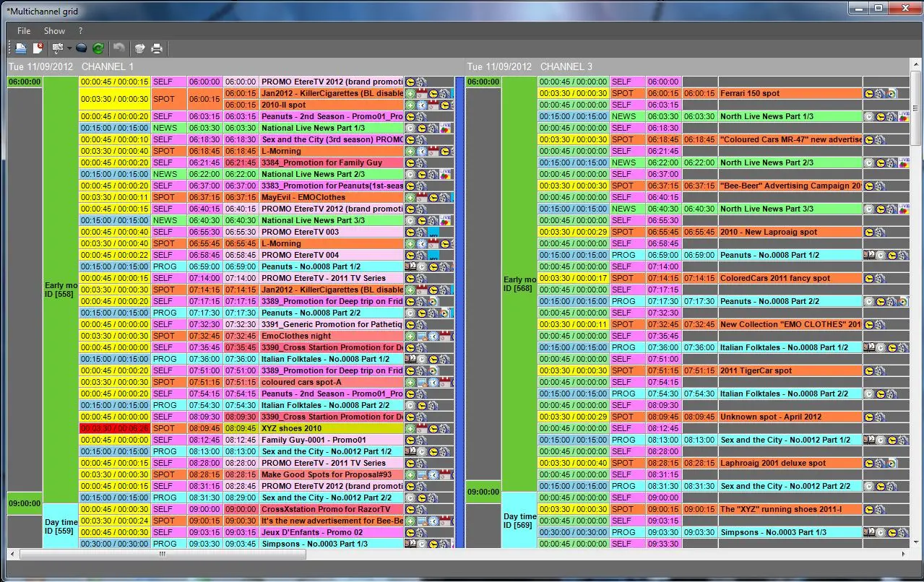Select 2011 TigerCar spot in Channel 3

[790, 370]
